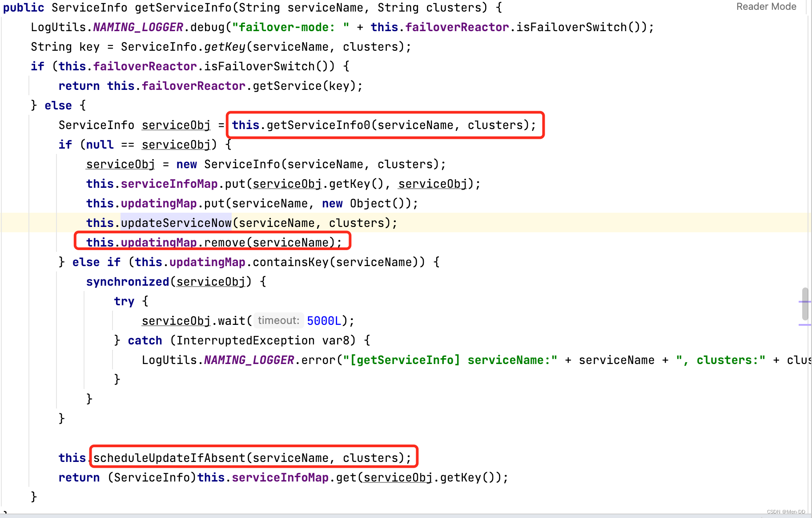Image resolution: width=812 pixels, height=518 pixels.
Task: Click the "[getServiceInfo] serviceName:" string literal
Action: (x=450, y=360)
